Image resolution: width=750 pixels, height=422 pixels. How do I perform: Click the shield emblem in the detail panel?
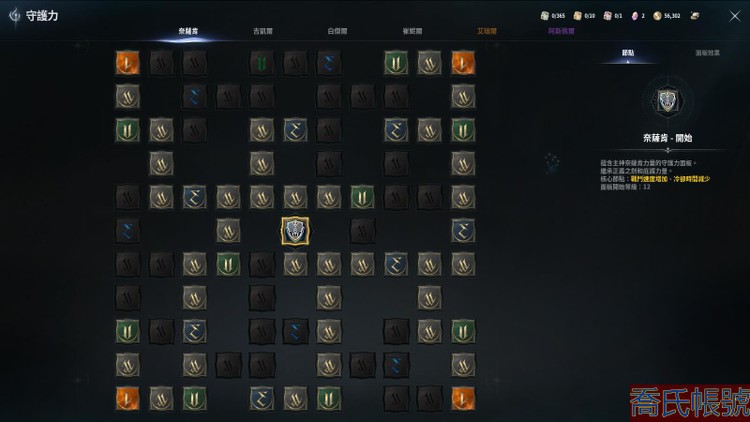[668, 101]
